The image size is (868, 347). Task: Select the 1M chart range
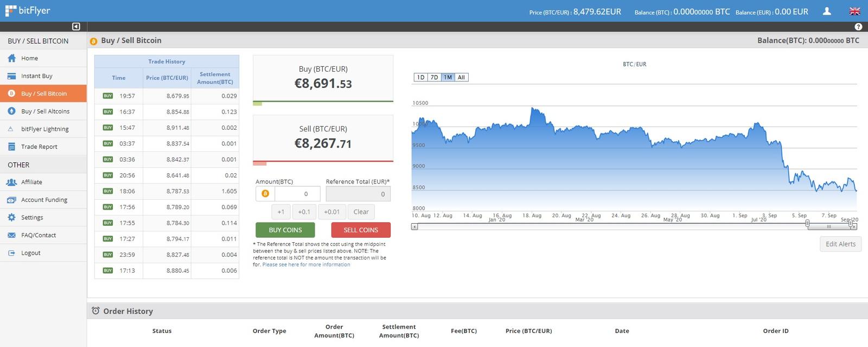click(x=448, y=78)
